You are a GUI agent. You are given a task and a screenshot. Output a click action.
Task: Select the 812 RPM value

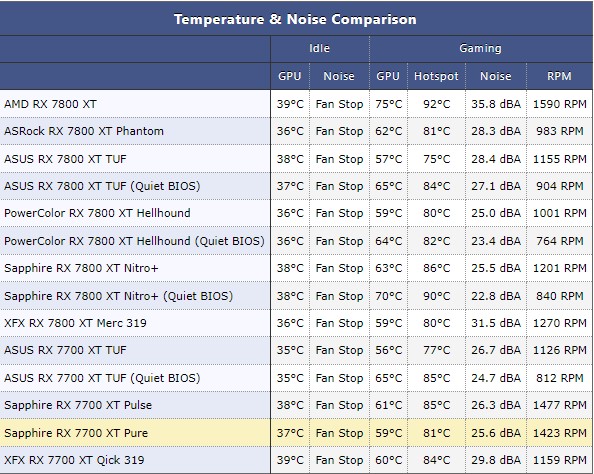click(x=560, y=378)
